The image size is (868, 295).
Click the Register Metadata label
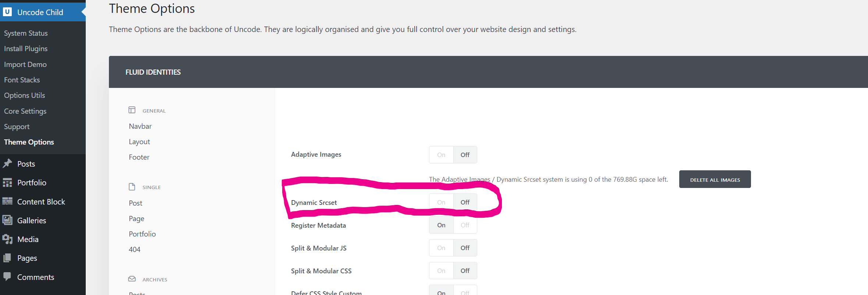coord(318,225)
